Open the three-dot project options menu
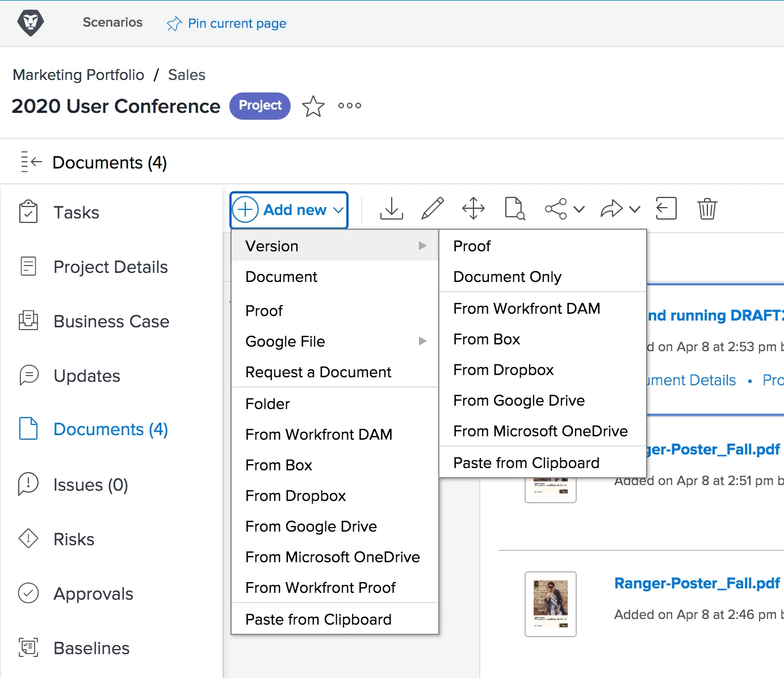The image size is (784, 678). pos(350,106)
